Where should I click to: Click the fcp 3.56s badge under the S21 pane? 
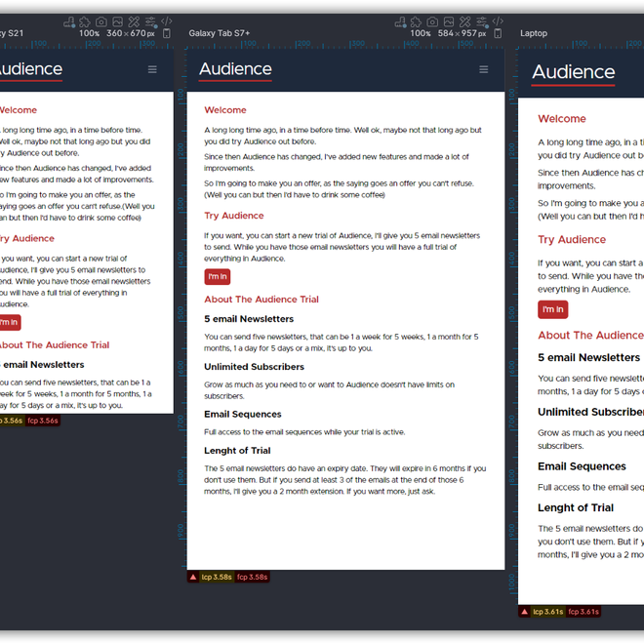pos(43,421)
